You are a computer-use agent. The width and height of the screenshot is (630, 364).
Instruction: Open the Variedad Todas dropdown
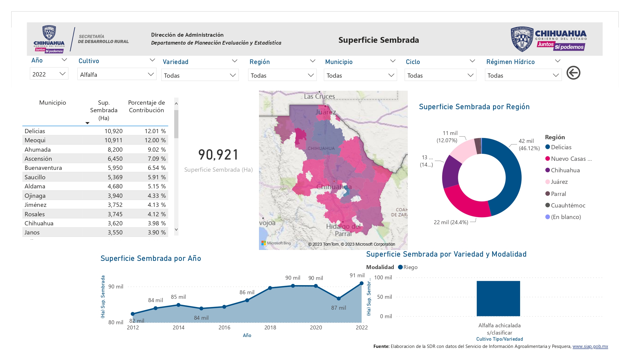(200, 75)
